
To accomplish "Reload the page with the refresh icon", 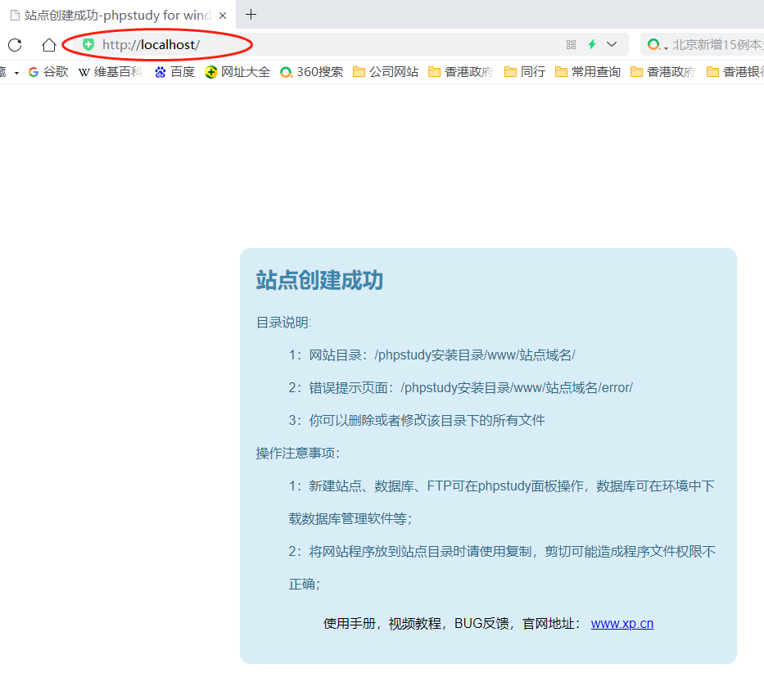I will (15, 45).
